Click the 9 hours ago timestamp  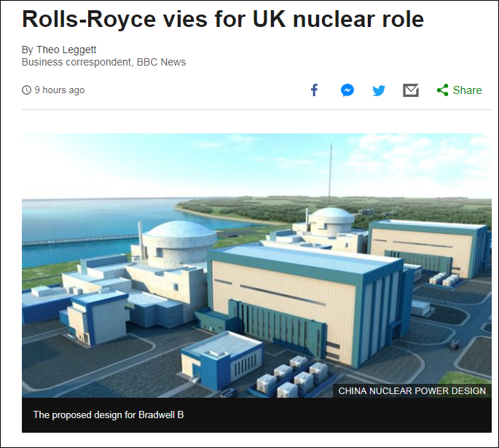[60, 90]
